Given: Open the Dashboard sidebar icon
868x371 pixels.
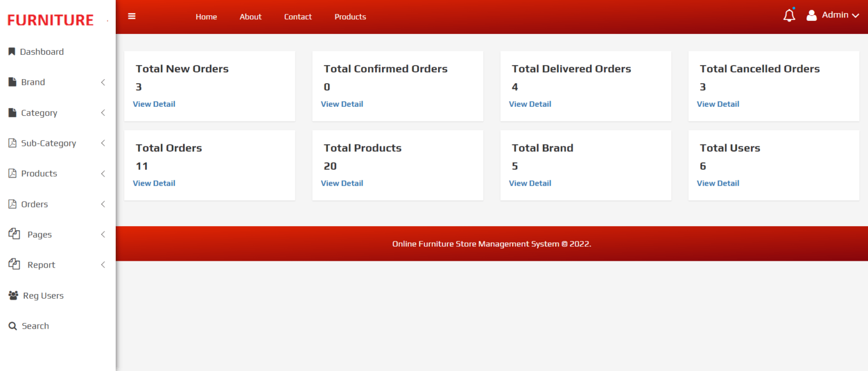Looking at the screenshot, I should pos(12,51).
